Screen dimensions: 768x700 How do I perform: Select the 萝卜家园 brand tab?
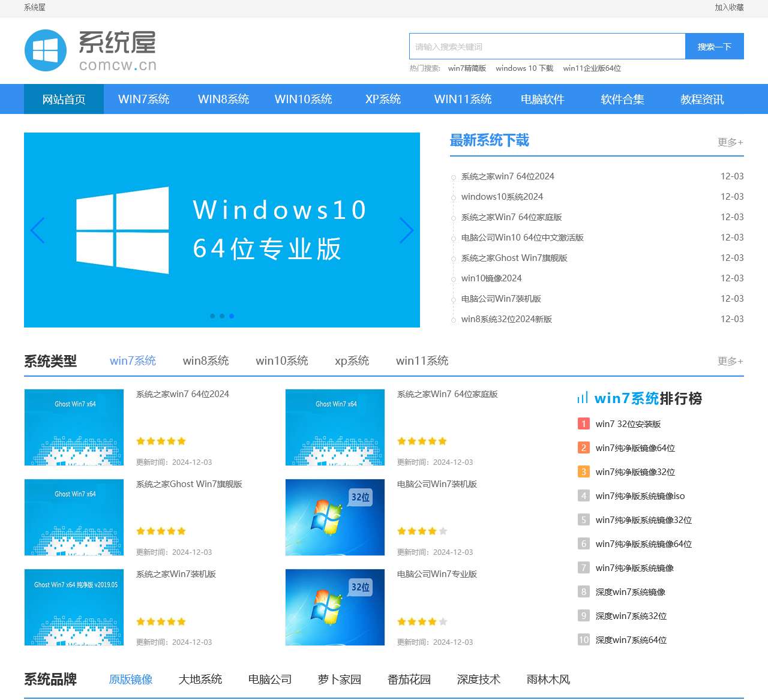pyautogui.click(x=340, y=679)
